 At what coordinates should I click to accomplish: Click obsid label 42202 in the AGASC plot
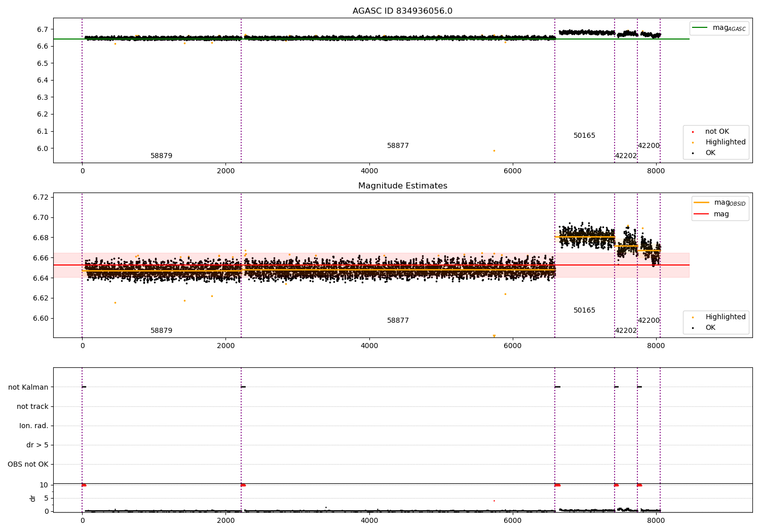tap(626, 156)
